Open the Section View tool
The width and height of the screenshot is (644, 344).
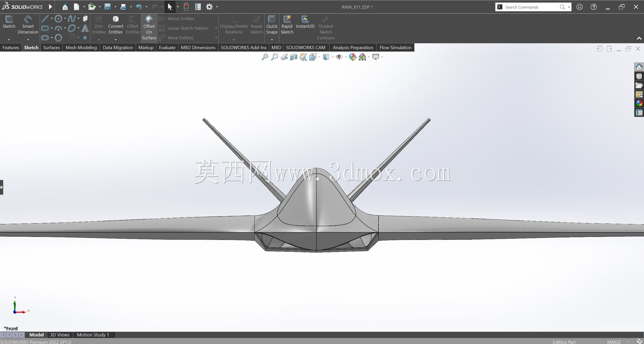coord(294,57)
